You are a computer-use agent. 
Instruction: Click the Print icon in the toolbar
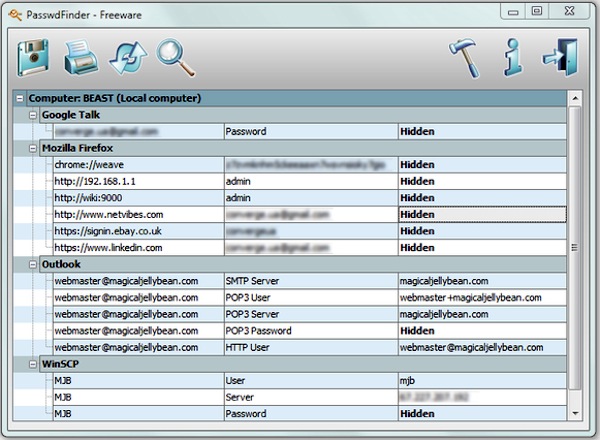click(x=80, y=57)
